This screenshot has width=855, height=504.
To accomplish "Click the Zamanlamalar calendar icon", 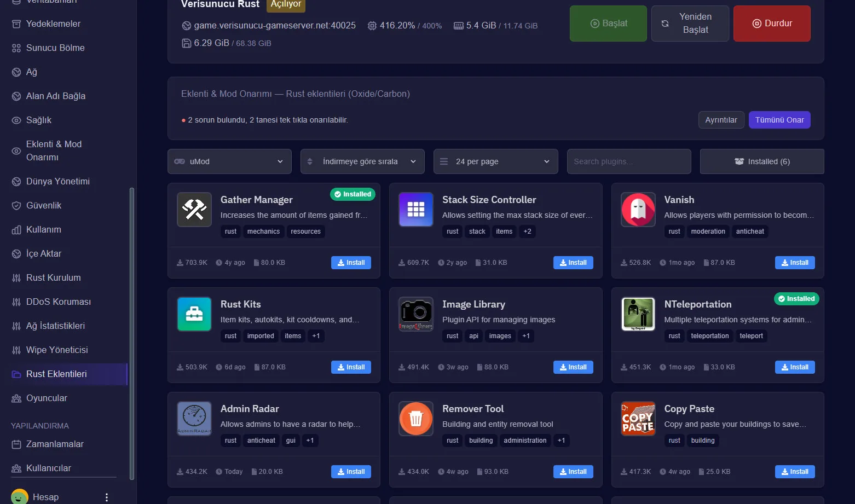I will point(16,444).
